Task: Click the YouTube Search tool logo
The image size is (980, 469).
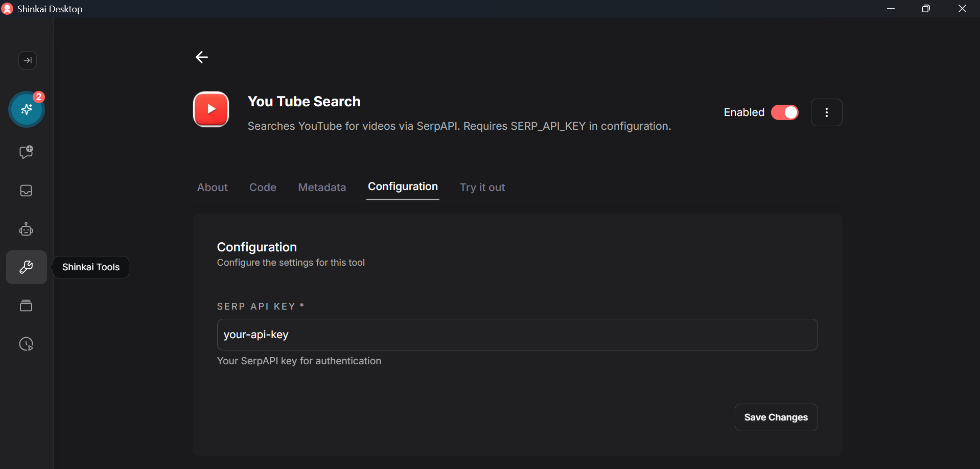Action: [211, 109]
